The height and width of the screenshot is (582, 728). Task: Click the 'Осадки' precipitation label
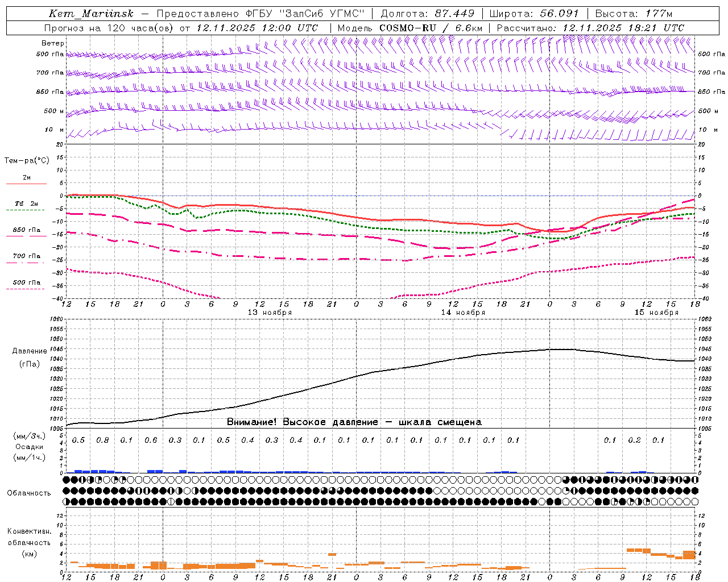tap(30, 447)
